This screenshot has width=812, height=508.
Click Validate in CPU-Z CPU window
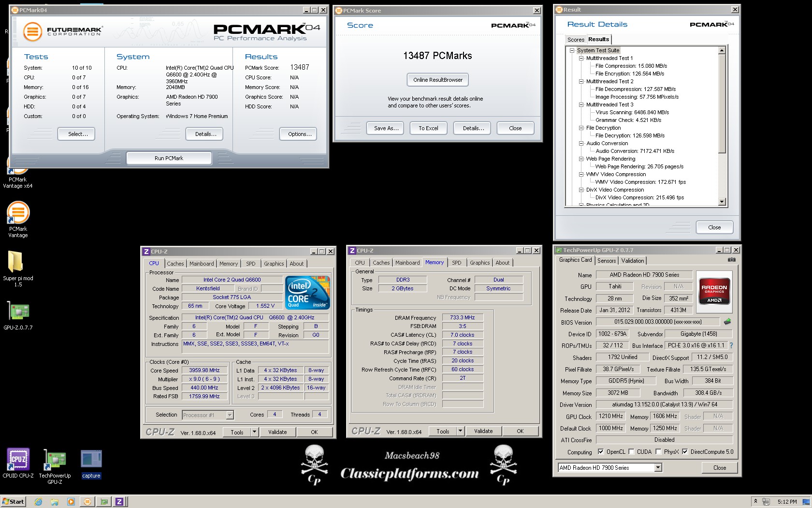click(277, 432)
